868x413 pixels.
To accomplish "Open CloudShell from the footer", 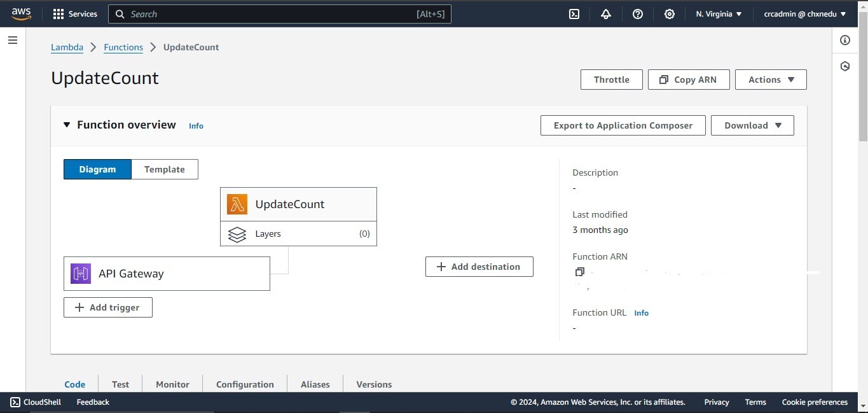I will [x=36, y=402].
